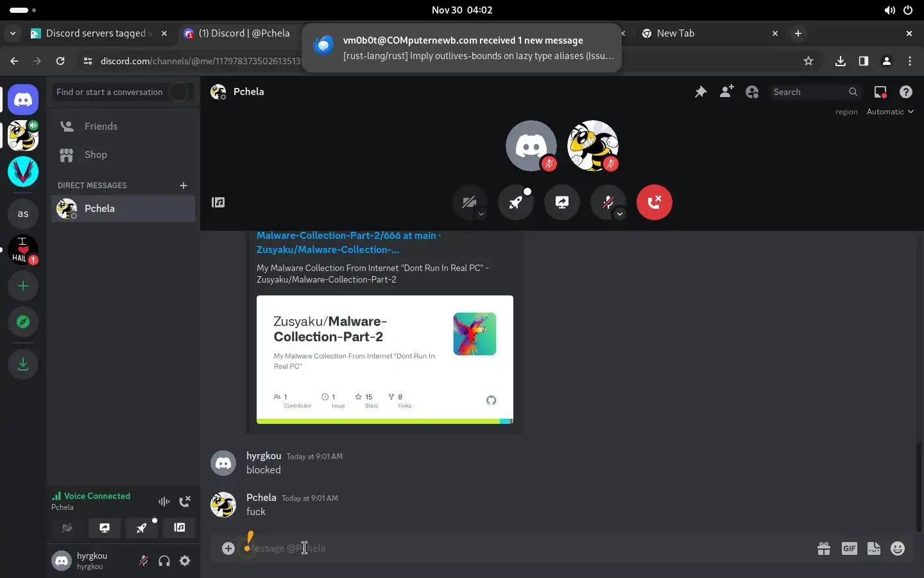
Task: Click Download Apps icon in server sidebar
Action: point(23,364)
